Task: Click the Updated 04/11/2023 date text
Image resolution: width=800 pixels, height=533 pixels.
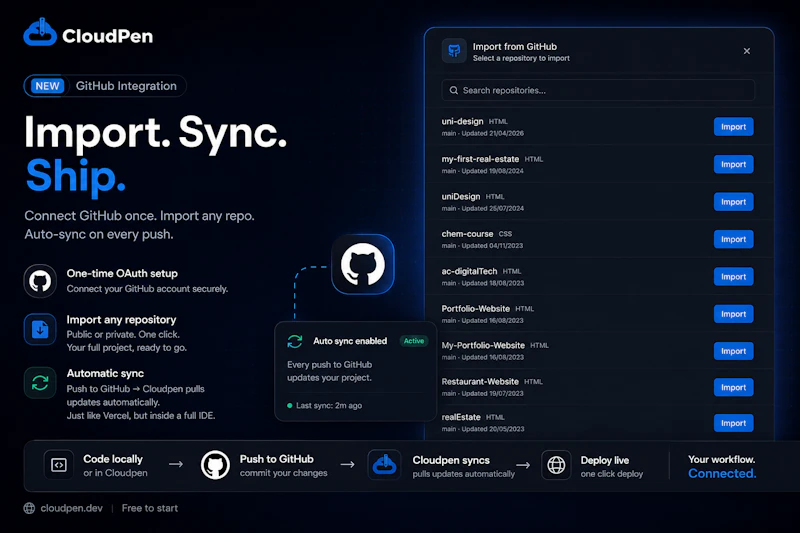Action: (x=492, y=245)
